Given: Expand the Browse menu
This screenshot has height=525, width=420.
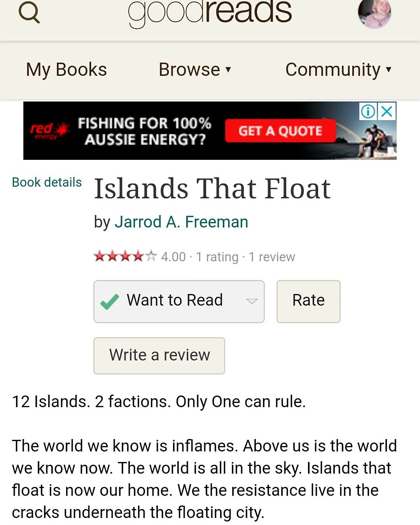Looking at the screenshot, I should [x=195, y=70].
